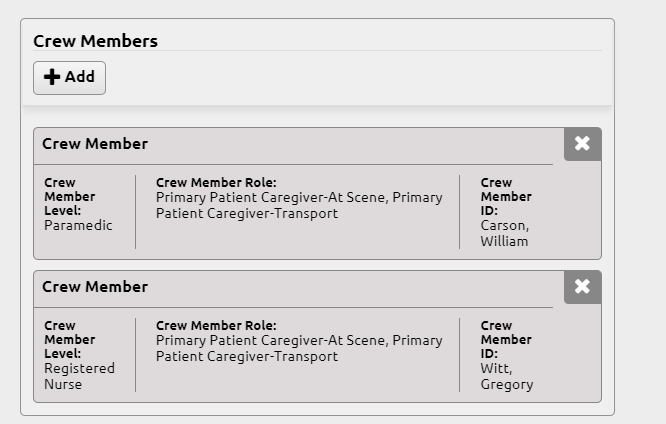Image resolution: width=666 pixels, height=424 pixels.
Task: Click the role text for Carson's entry
Action: coord(299,205)
